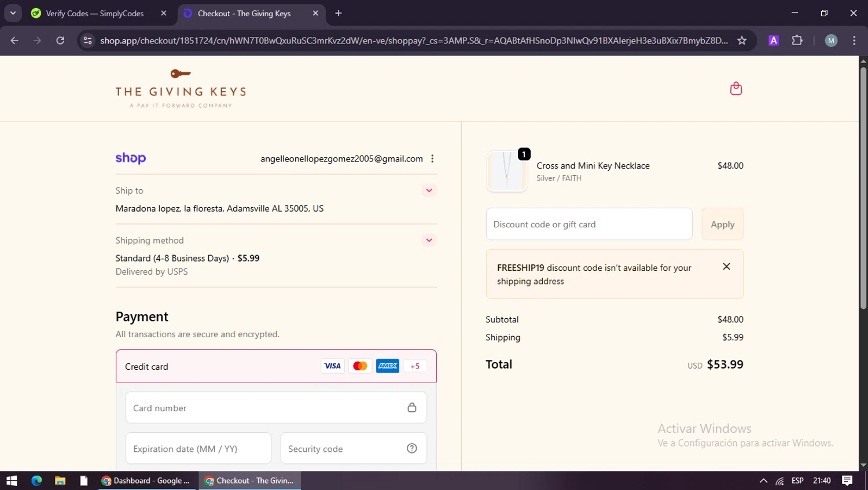Expand the Shipping method section
Image resolution: width=868 pixels, height=490 pixels.
coord(429,240)
